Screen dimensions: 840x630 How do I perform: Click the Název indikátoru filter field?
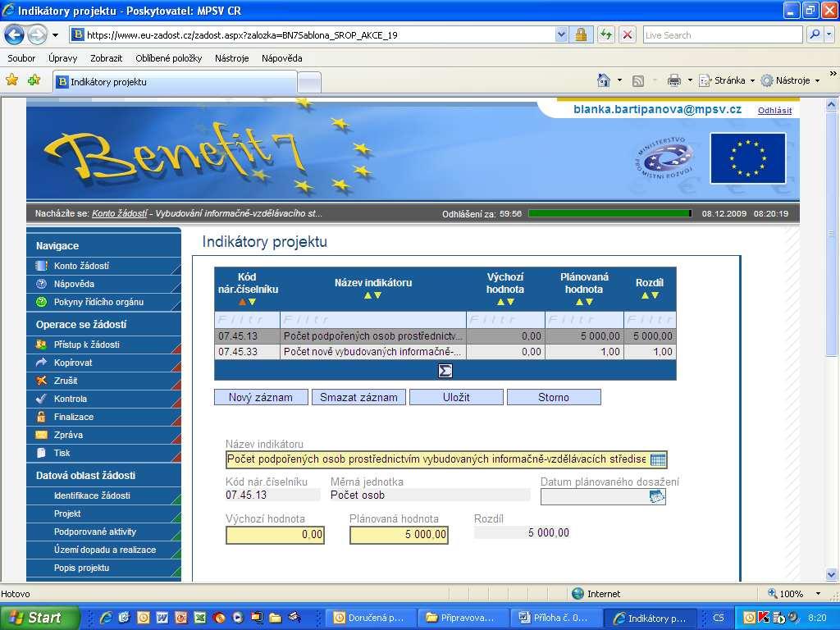tap(373, 320)
